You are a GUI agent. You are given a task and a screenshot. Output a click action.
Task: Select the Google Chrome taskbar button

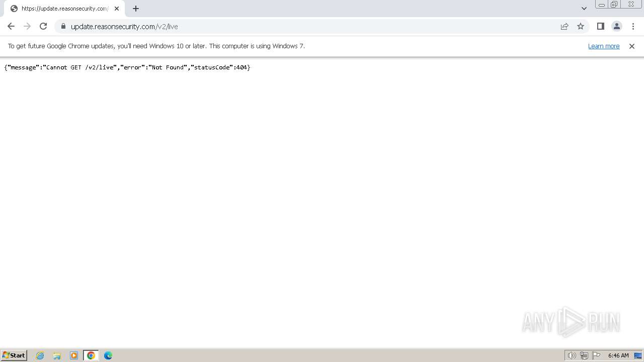pyautogui.click(x=91, y=355)
